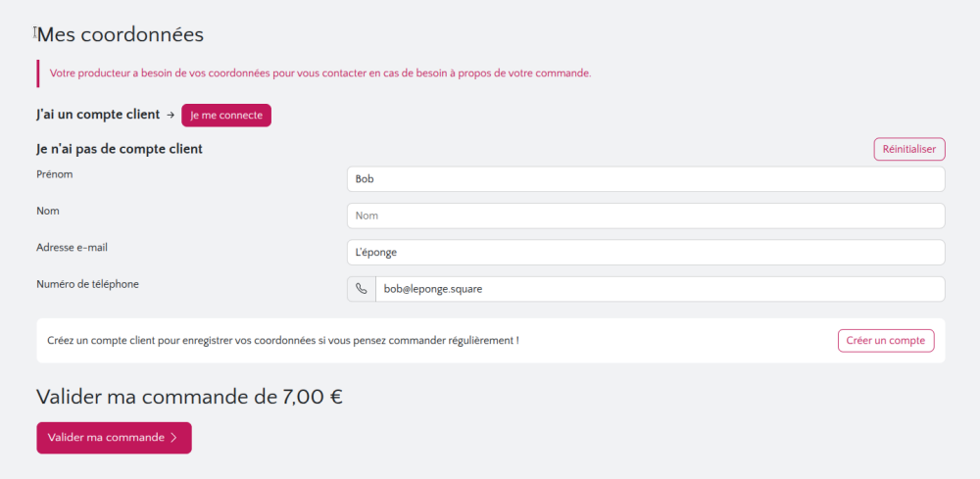Click into the empty Nom input
This screenshot has width=980, height=479.
[x=645, y=216]
